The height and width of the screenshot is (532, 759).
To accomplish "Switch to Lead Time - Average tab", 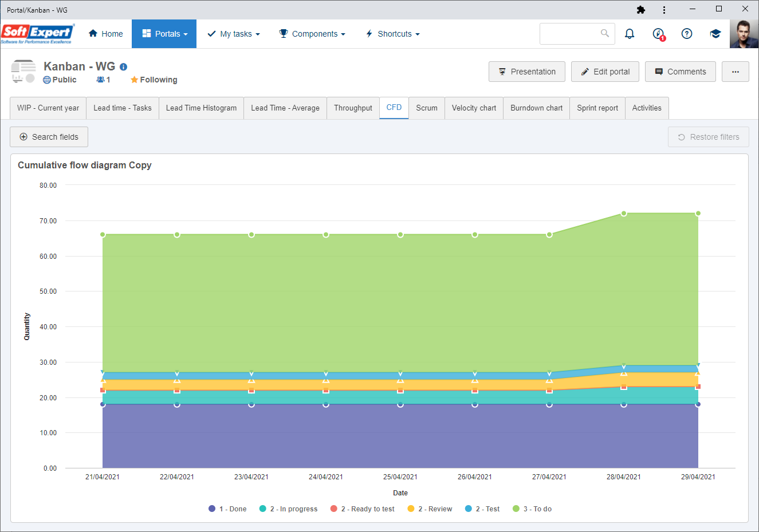I will pyautogui.click(x=285, y=108).
